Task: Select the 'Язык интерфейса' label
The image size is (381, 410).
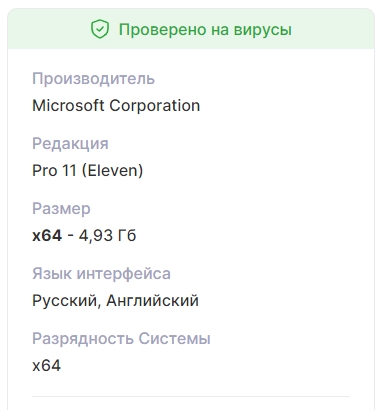Action: (x=101, y=274)
